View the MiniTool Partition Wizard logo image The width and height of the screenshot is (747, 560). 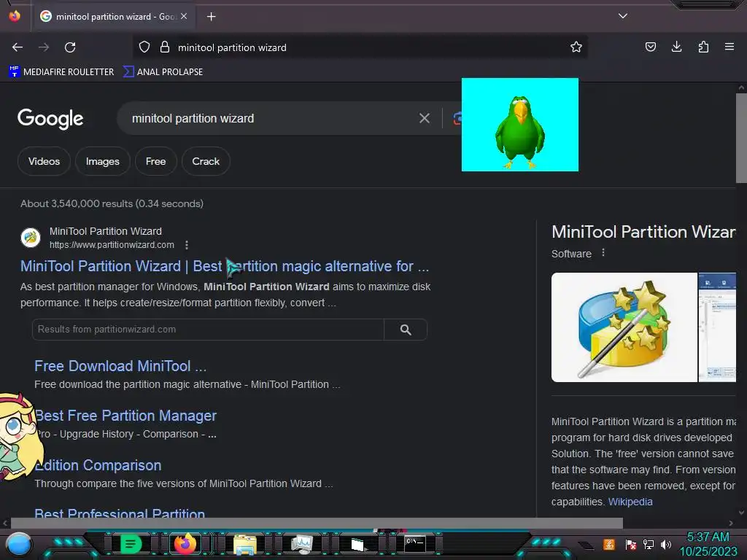624,327
